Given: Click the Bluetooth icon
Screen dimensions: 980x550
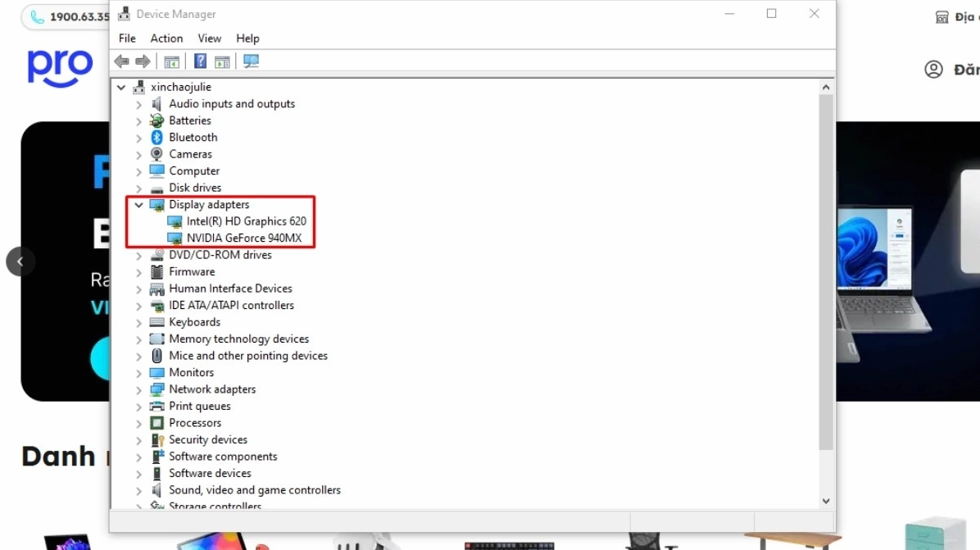Looking at the screenshot, I should click(157, 138).
